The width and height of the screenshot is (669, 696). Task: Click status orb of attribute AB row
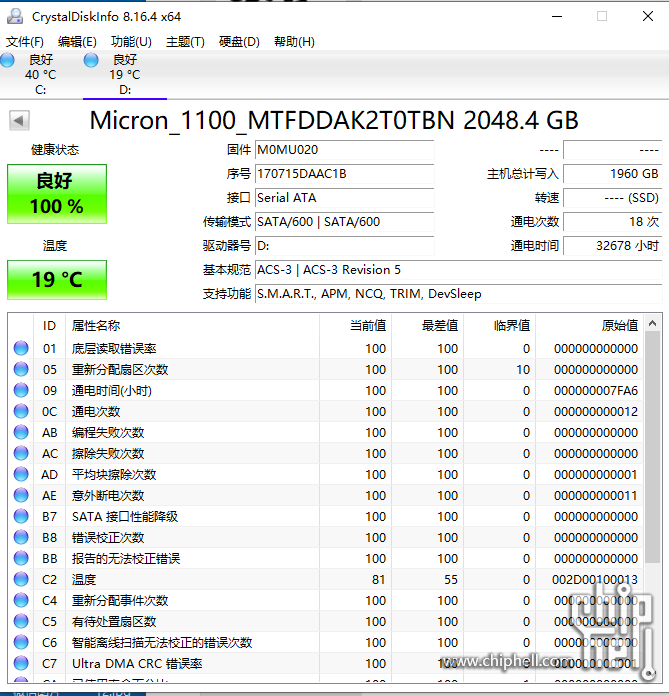21,432
